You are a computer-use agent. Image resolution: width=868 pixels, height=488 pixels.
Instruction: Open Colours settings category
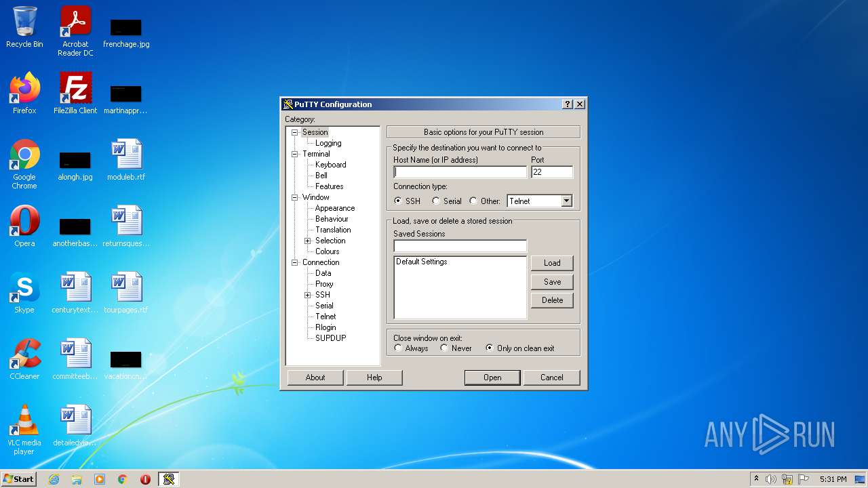(327, 251)
